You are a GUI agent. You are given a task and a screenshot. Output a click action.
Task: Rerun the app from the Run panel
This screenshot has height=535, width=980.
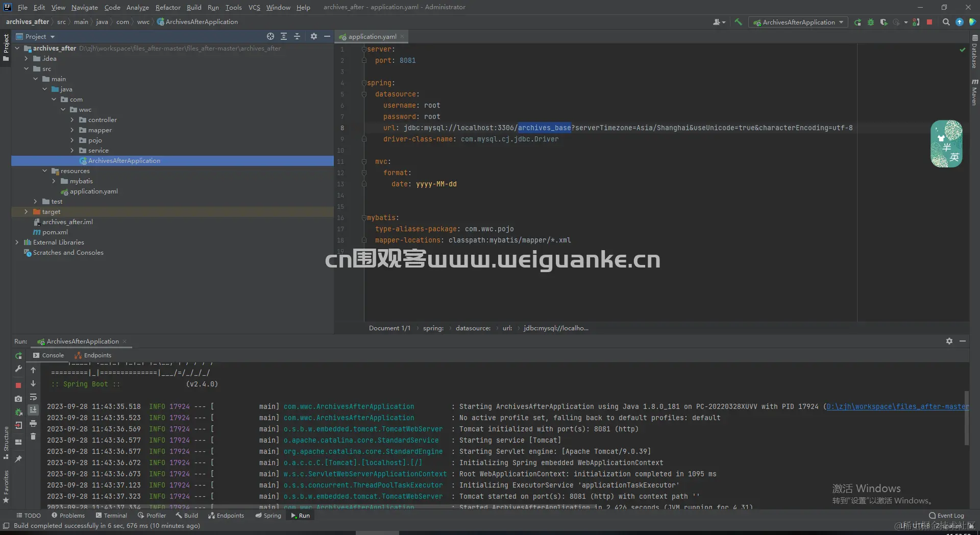(x=18, y=355)
